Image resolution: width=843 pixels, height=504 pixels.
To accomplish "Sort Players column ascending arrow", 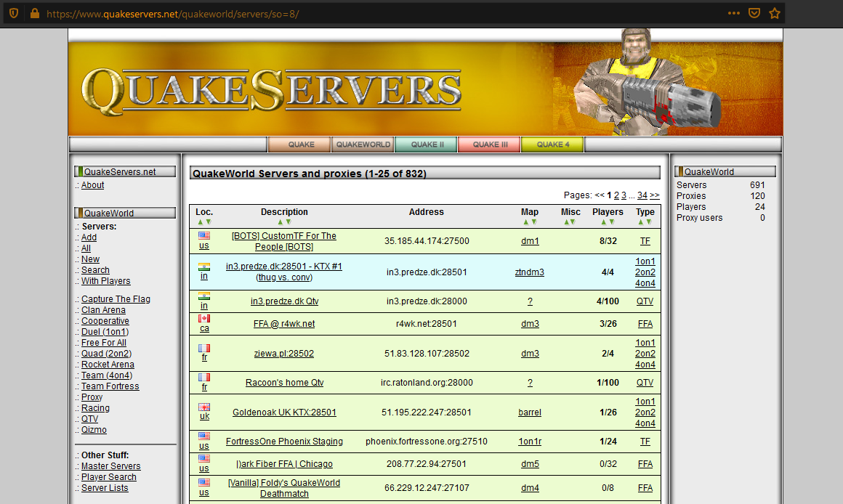I will tap(603, 222).
